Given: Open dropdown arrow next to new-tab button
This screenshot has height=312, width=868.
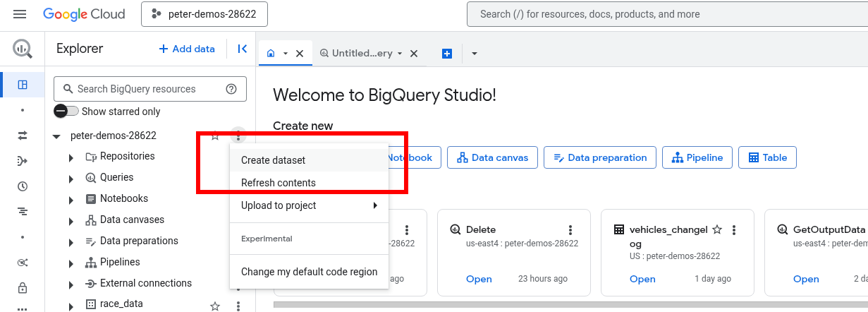Looking at the screenshot, I should click(x=474, y=54).
